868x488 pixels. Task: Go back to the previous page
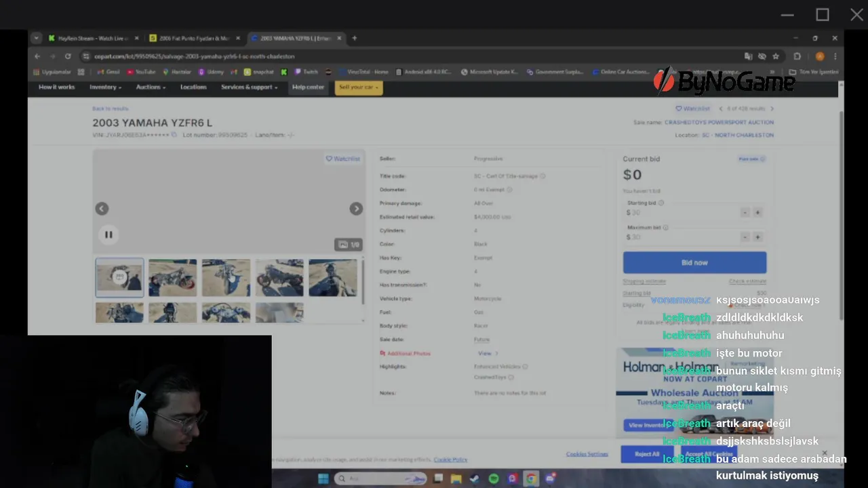tap(37, 56)
